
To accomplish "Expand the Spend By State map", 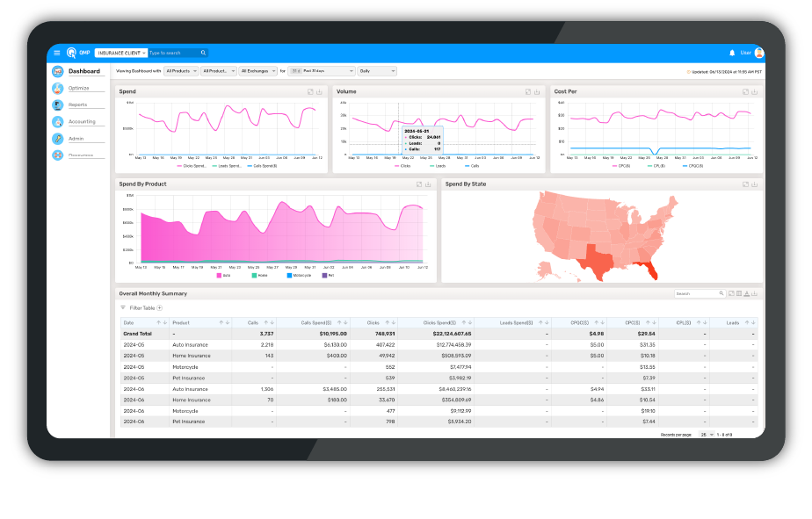I will point(746,184).
